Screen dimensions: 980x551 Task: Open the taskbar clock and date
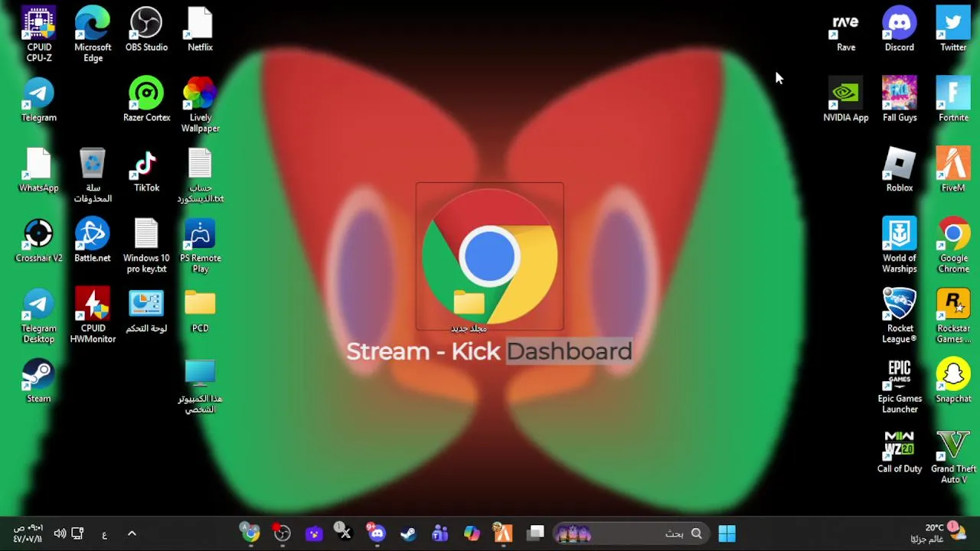coord(28,533)
